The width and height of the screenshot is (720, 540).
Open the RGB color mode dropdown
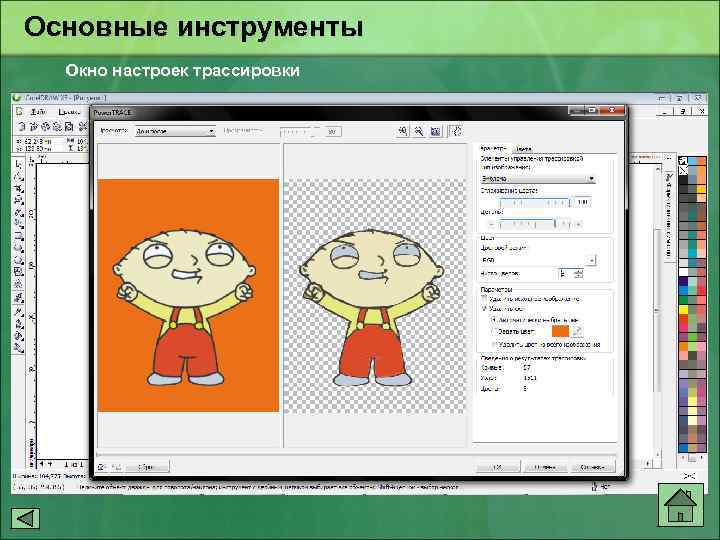tap(538, 260)
